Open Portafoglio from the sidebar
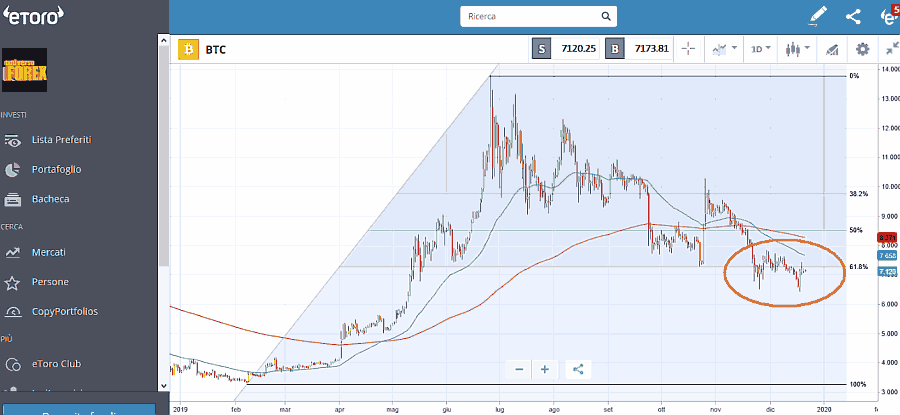Image resolution: width=900 pixels, height=415 pixels. coord(56,169)
